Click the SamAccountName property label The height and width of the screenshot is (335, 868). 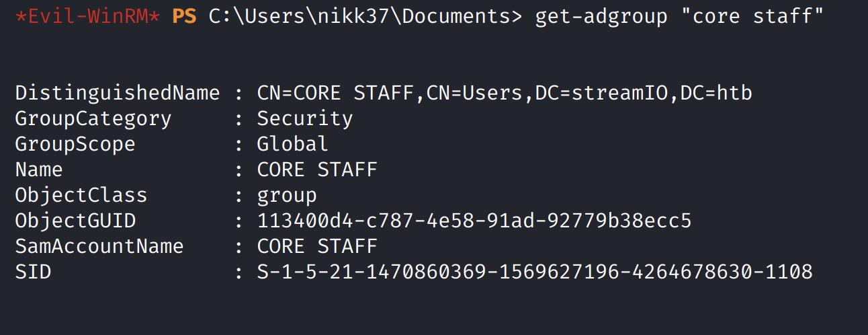[99, 246]
